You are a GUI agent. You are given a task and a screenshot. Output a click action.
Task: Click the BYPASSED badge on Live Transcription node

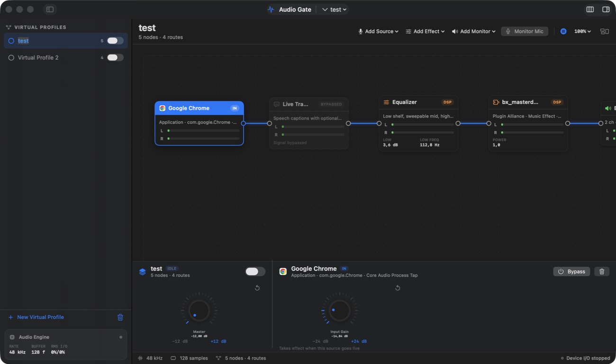[331, 104]
